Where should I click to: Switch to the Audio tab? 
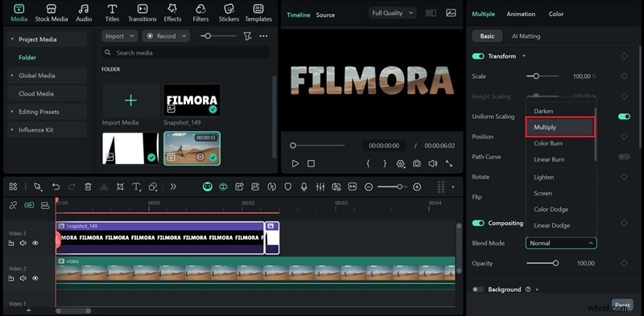pos(84,13)
